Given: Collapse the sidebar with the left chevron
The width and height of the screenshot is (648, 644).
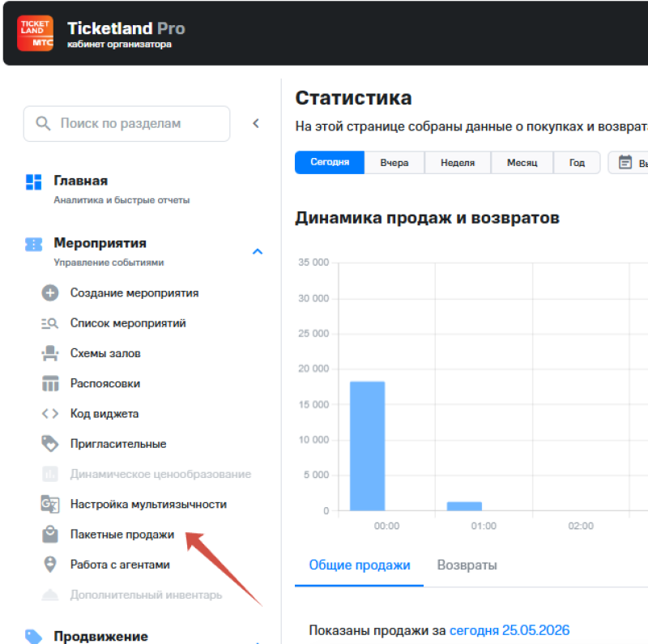Looking at the screenshot, I should click(256, 123).
